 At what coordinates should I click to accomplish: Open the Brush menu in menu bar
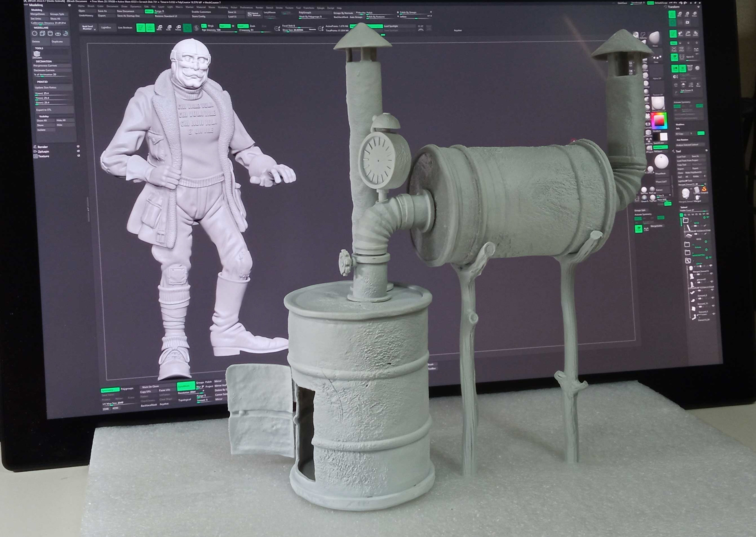[x=91, y=6]
